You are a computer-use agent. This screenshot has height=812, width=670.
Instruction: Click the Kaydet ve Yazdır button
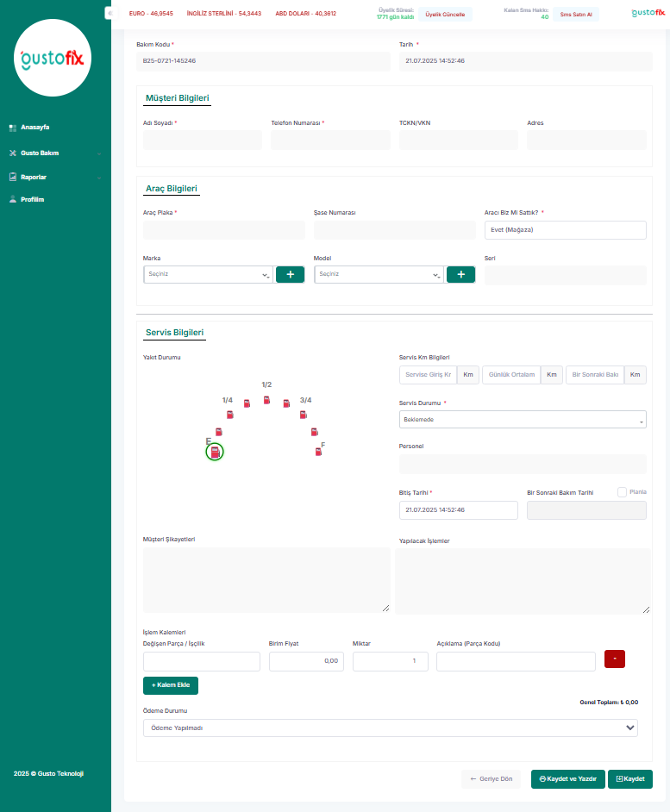coord(567,779)
